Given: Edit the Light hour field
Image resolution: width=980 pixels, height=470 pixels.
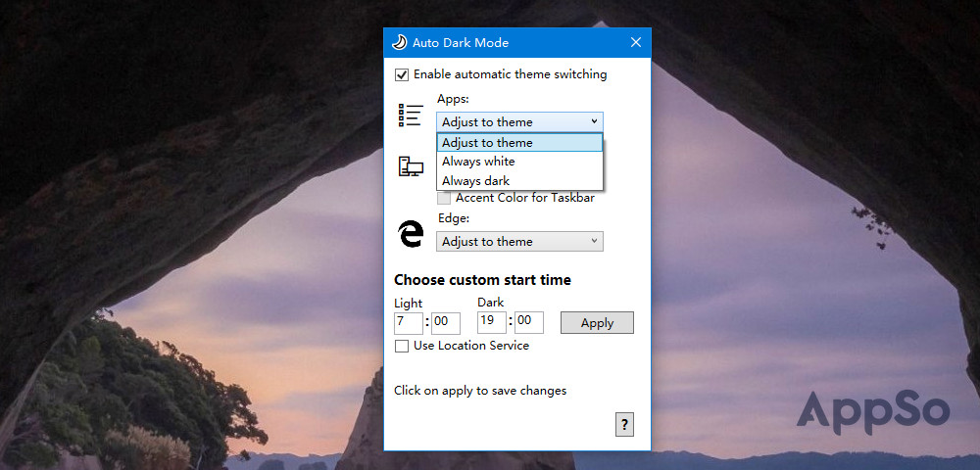Looking at the screenshot, I should (x=408, y=323).
